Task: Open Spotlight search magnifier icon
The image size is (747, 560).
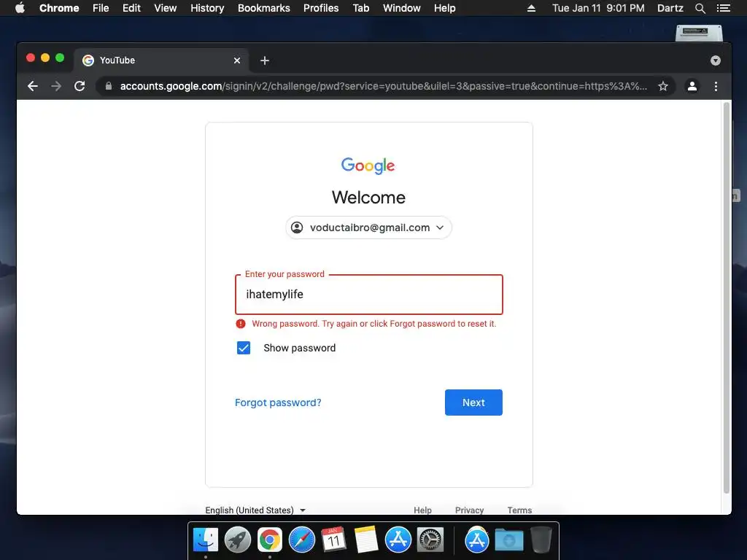Action: coord(700,8)
